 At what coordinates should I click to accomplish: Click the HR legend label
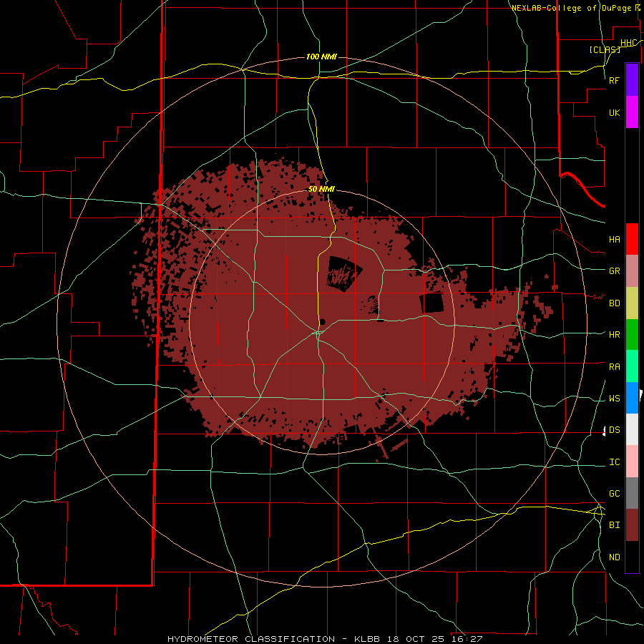[x=615, y=335]
